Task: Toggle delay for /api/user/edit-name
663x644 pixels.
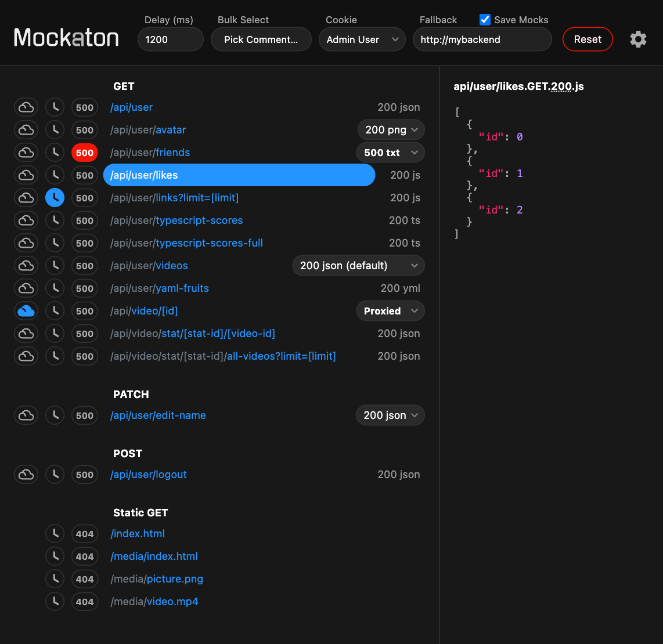Action: 55,415
